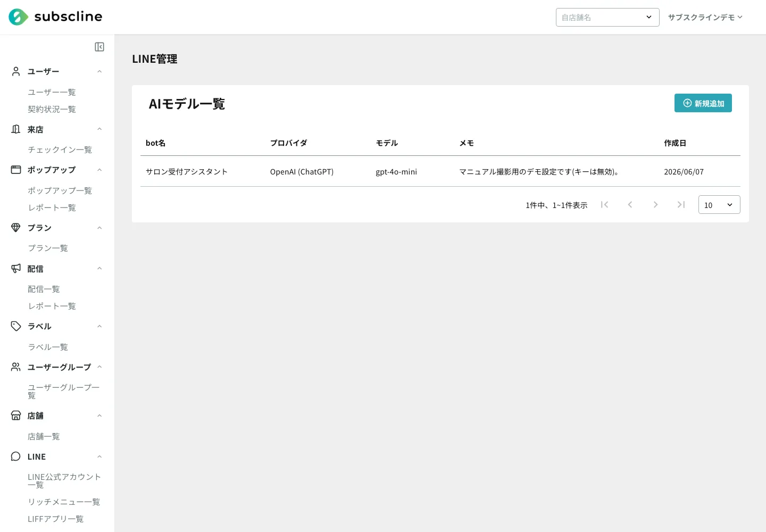Collapse the ポップアップ section chevron
Image resolution: width=766 pixels, height=532 pixels.
click(99, 170)
